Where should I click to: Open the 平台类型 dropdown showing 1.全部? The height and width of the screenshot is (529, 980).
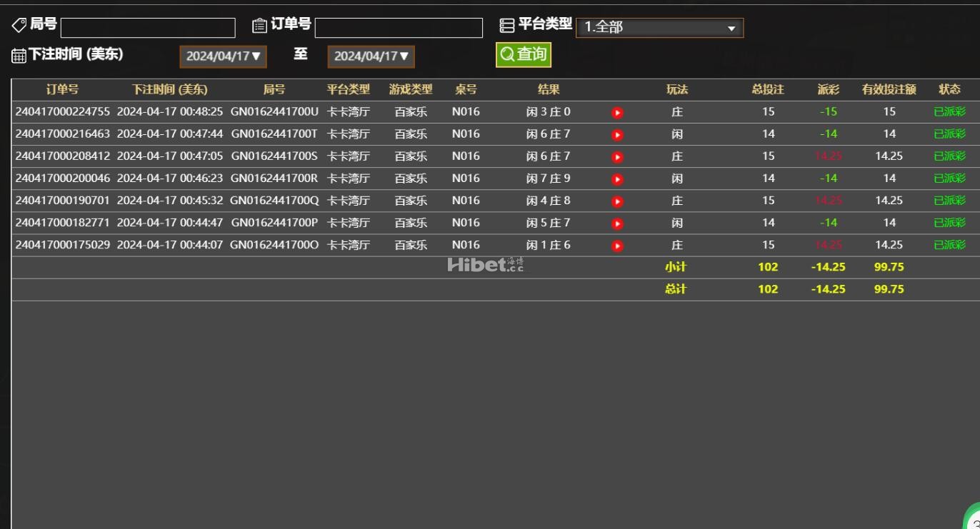(x=659, y=28)
